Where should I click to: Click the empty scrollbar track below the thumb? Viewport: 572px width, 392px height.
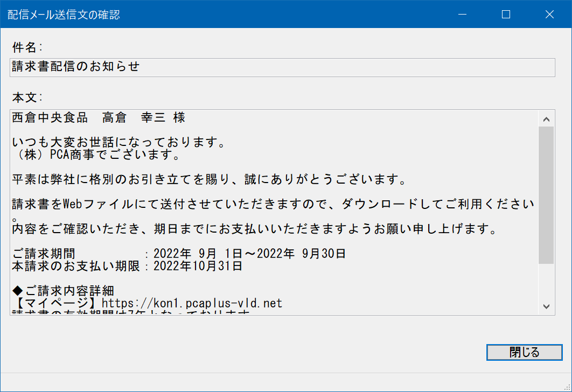546,281
